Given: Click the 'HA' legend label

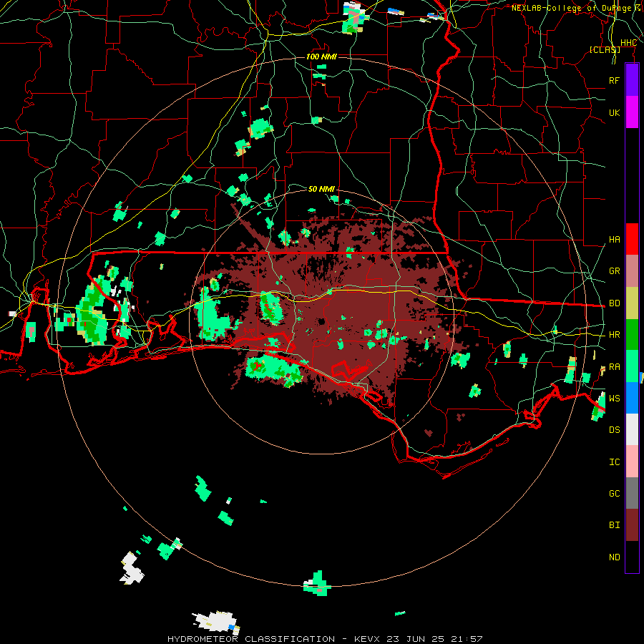Looking at the screenshot, I should point(614,239).
